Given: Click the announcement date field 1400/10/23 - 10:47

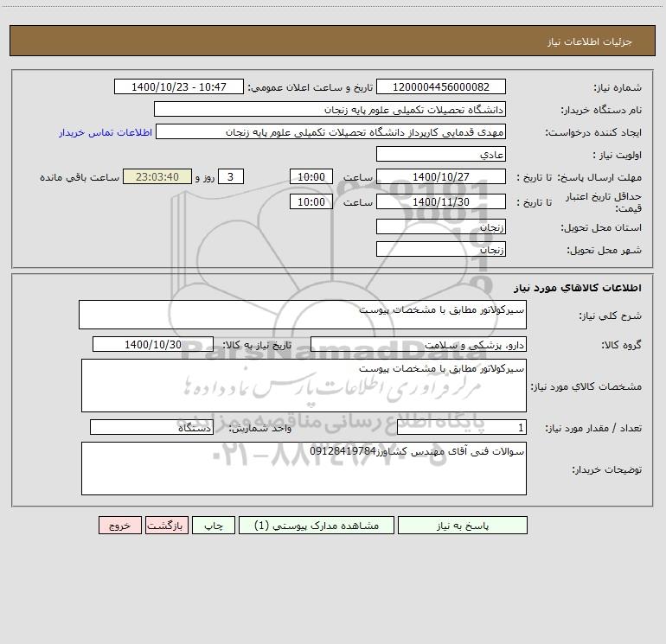Looking at the screenshot, I should click(x=179, y=86).
